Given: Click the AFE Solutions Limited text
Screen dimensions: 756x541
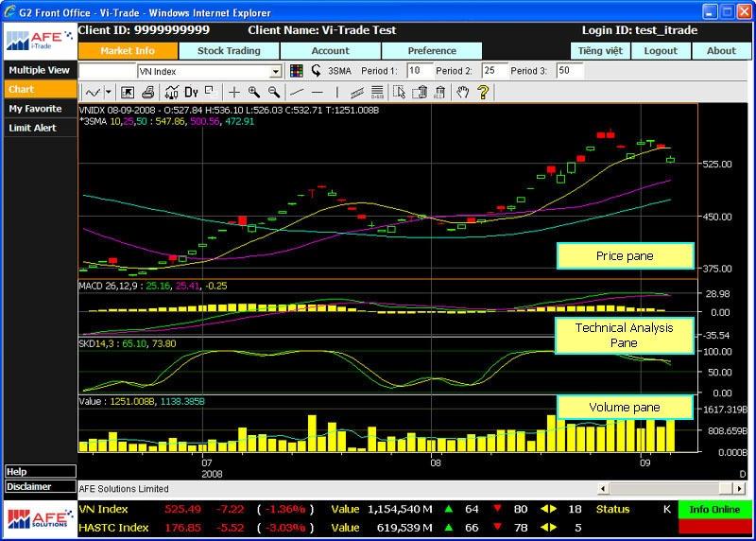Looking at the screenshot, I should [x=124, y=489].
